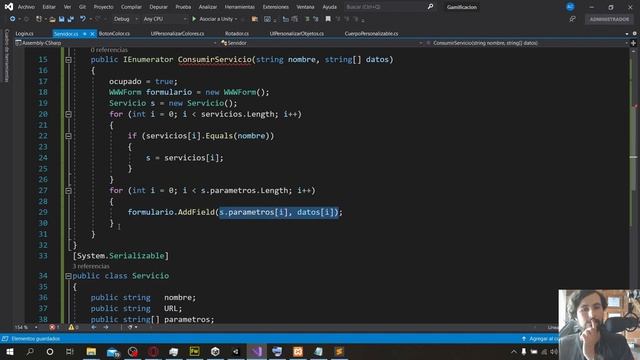Click the Find in Files toolbar icon
The height and width of the screenshot is (360, 640).
coord(255,19)
